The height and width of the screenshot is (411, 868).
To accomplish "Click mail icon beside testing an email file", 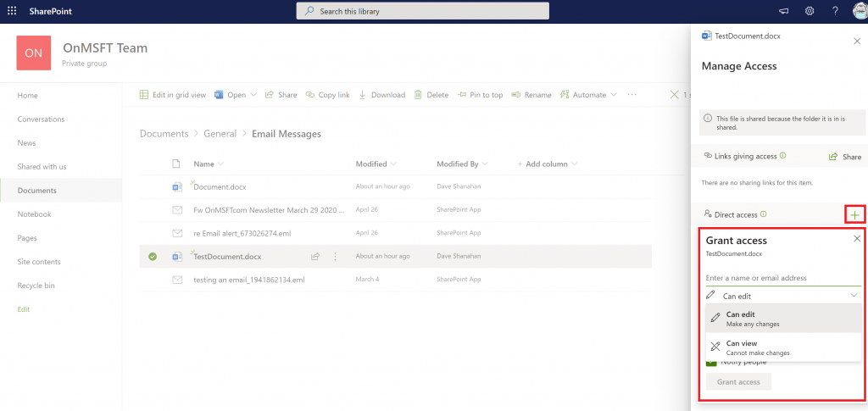I will click(x=177, y=280).
